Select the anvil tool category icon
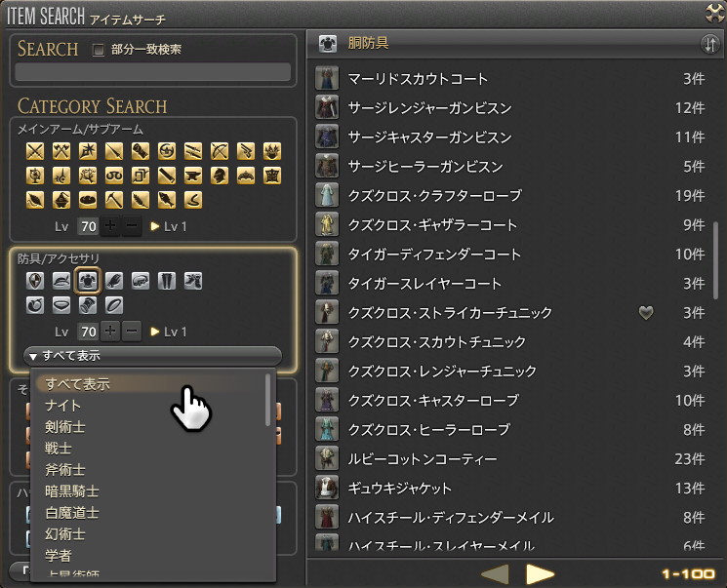This screenshot has height=588, width=727. pyautogui.click(x=193, y=176)
